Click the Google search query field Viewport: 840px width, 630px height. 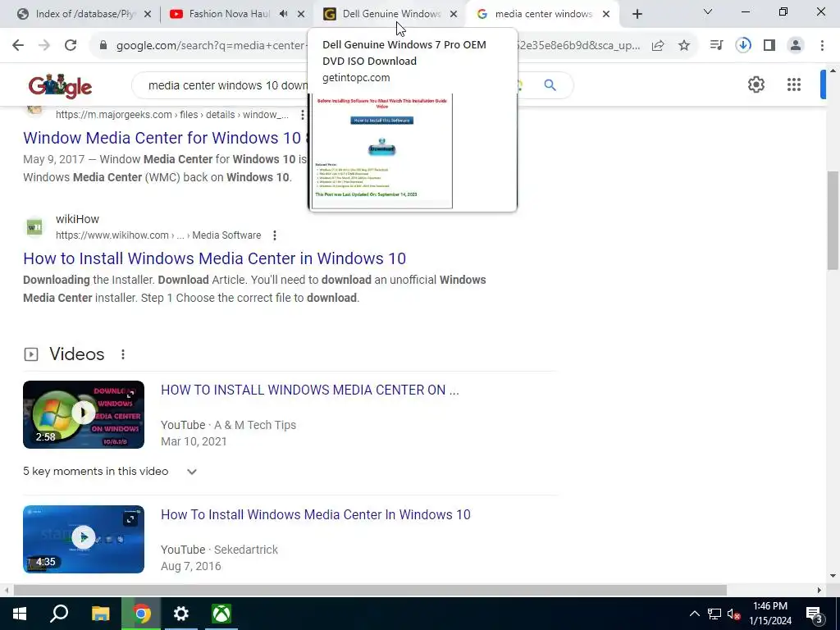coord(227,85)
